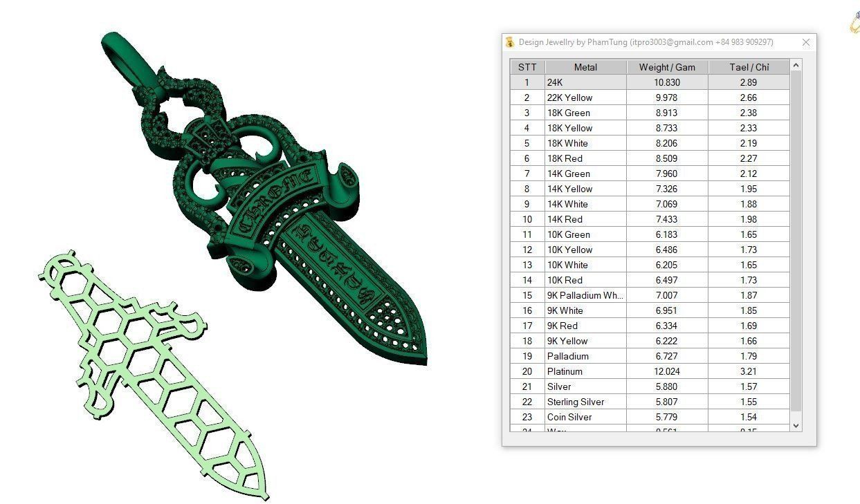
Task: Select the 10K Green metal row
Action: click(x=650, y=234)
